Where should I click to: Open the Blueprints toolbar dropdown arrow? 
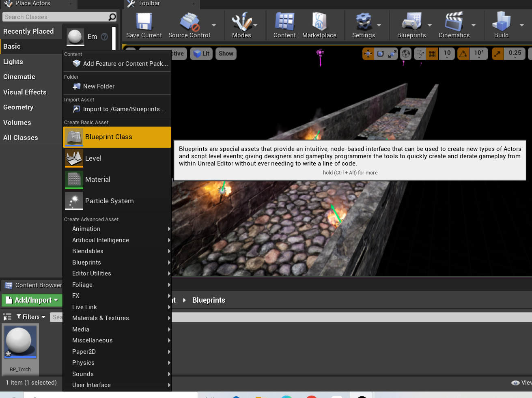(x=430, y=25)
